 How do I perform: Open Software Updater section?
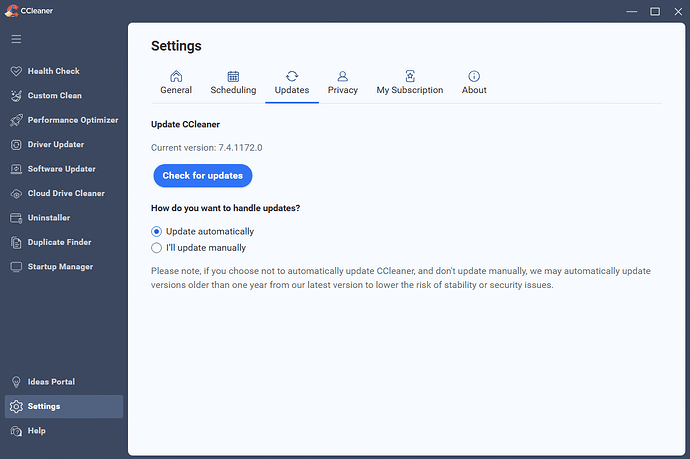[x=61, y=169]
